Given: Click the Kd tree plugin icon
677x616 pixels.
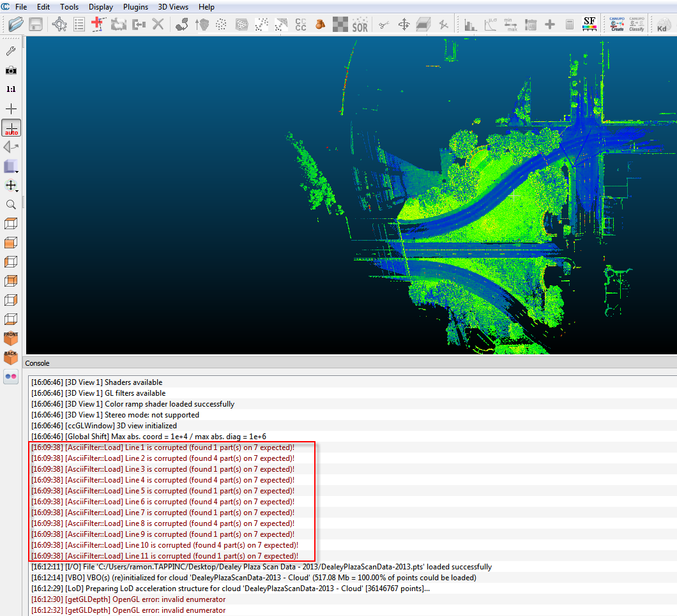Looking at the screenshot, I should coord(662,25).
